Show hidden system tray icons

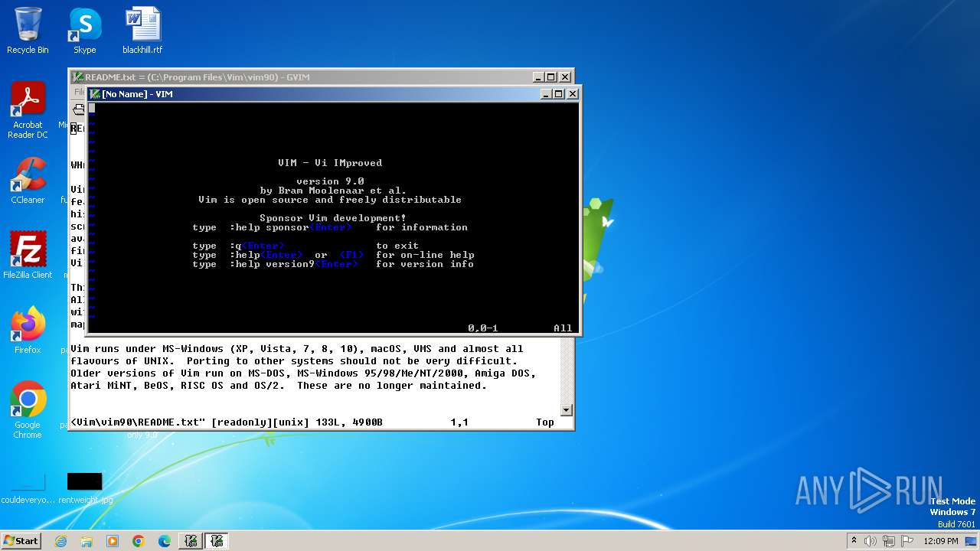coord(854,541)
